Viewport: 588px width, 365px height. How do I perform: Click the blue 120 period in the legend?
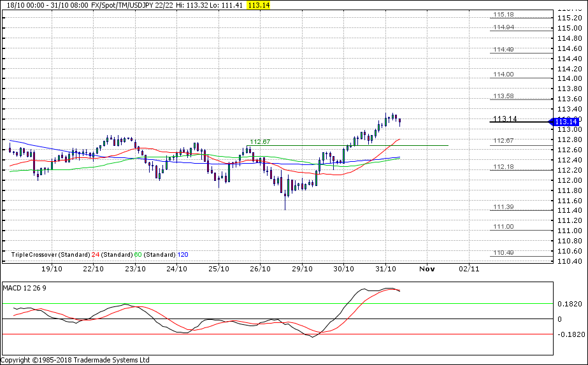(x=183, y=255)
